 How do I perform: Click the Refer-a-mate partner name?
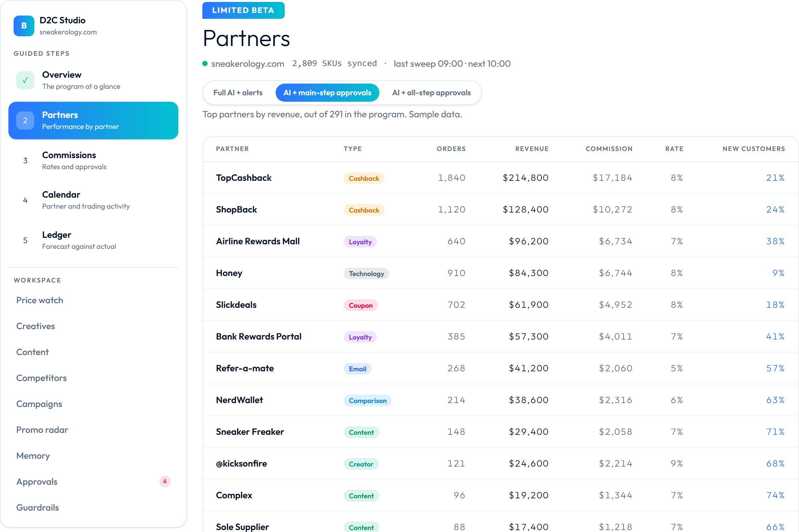click(245, 368)
